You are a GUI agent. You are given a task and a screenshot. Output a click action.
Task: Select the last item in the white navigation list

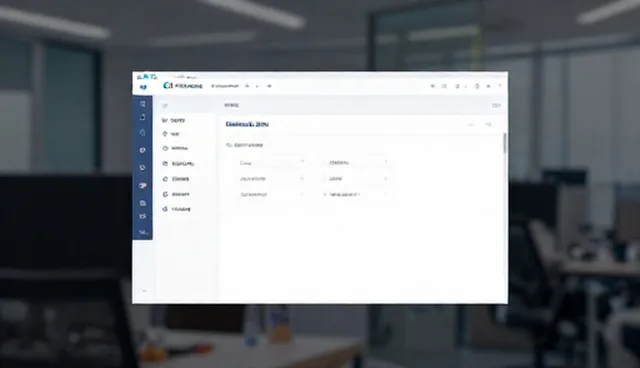(x=176, y=209)
